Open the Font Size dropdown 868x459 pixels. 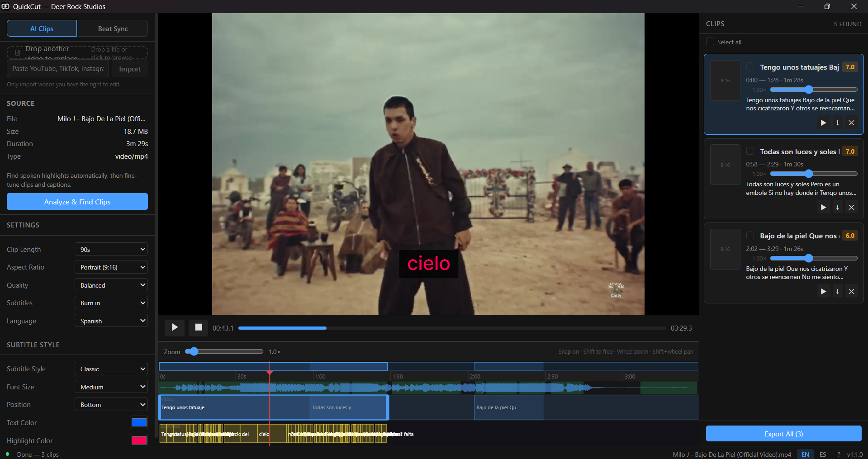(111, 387)
